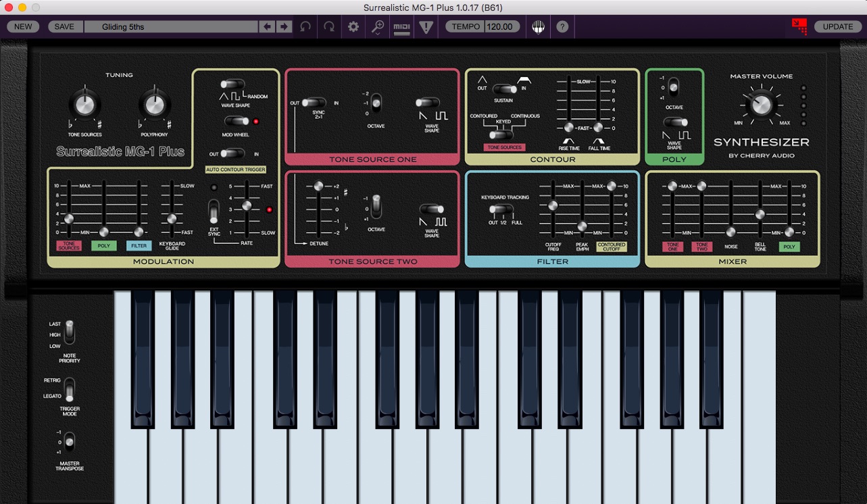Open the MIDI mapping tab icon
Image resolution: width=867 pixels, height=504 pixels.
pos(402,27)
